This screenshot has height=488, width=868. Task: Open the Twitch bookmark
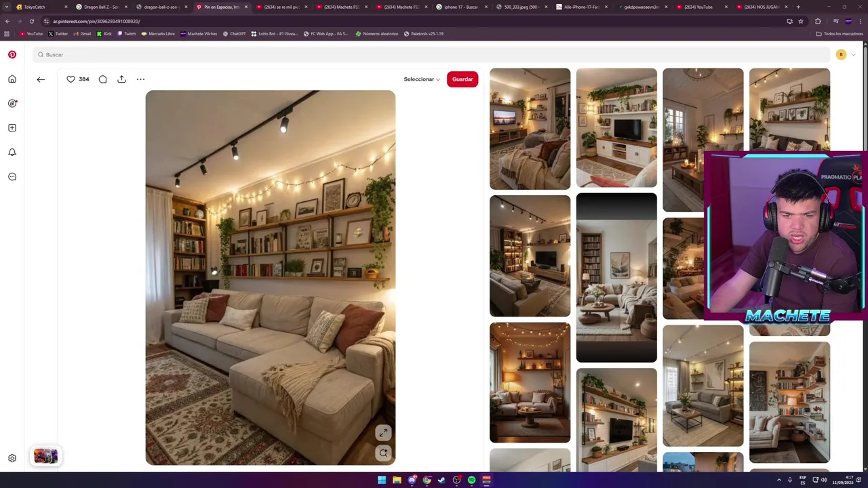(x=126, y=33)
